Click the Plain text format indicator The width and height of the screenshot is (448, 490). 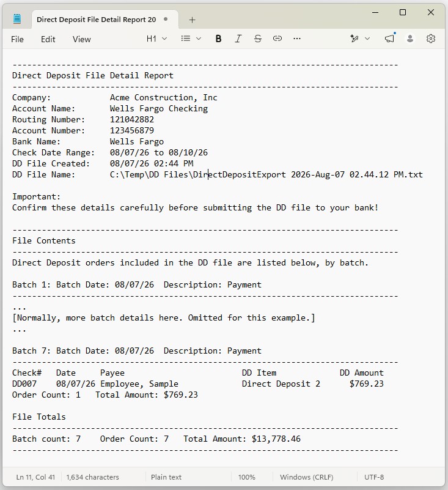click(x=166, y=477)
